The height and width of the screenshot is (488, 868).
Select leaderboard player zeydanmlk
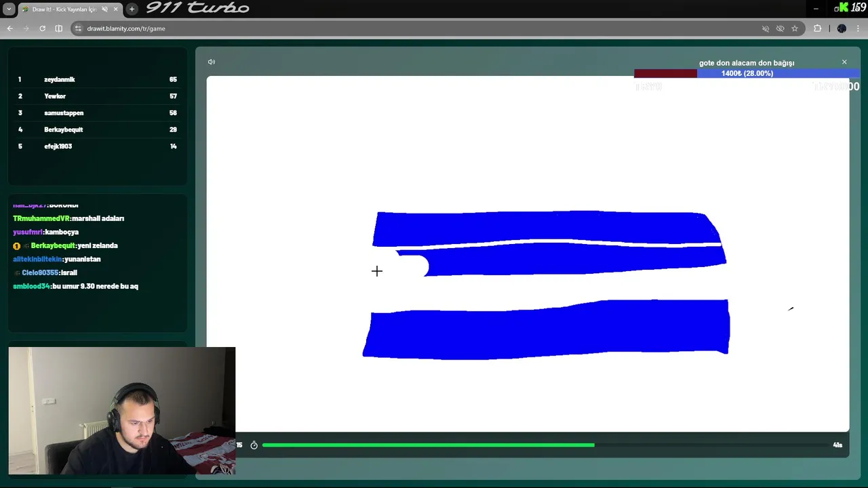60,79
